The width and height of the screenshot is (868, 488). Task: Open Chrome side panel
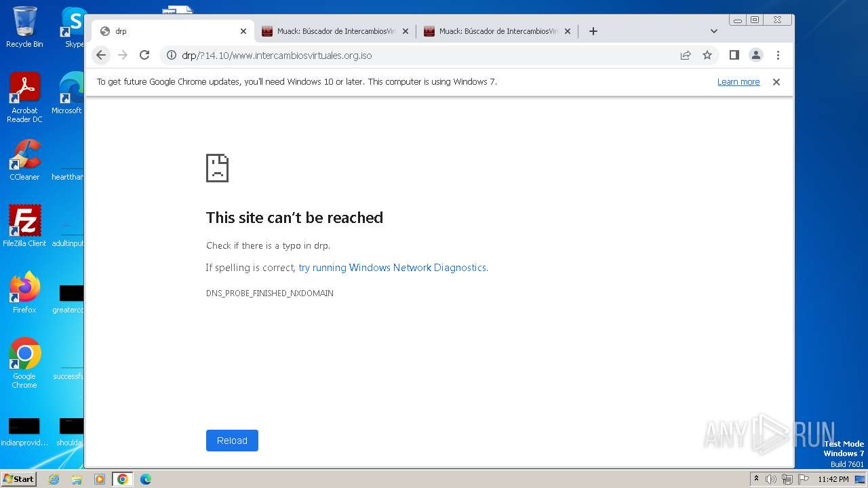[734, 55]
